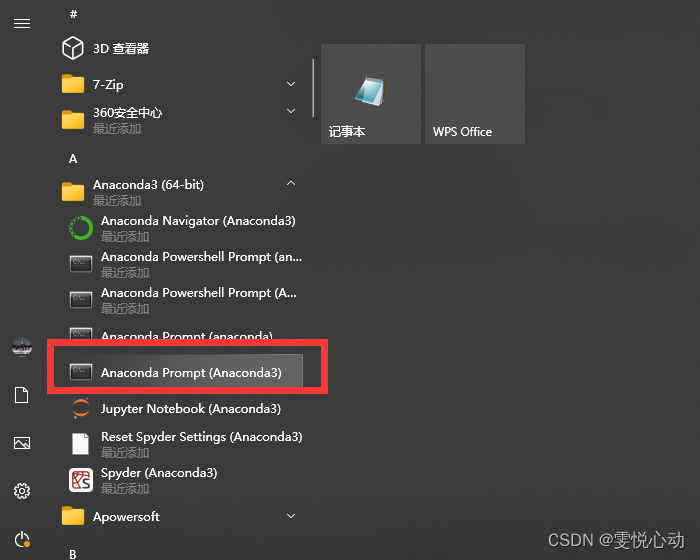This screenshot has width=700, height=560.
Task: Click the 7-Zip folder label
Action: pos(108,84)
